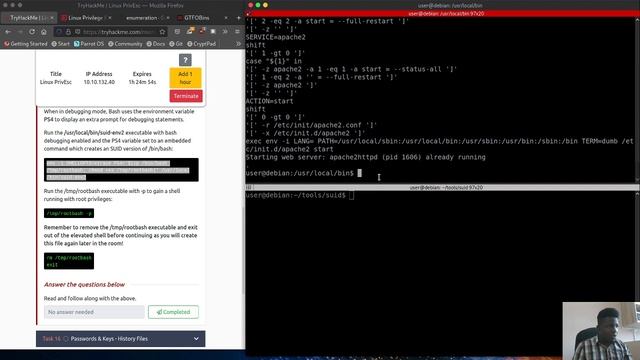This screenshot has height=360, width=640.
Task: Open the Firefox hamburger menu
Action: (238, 31)
